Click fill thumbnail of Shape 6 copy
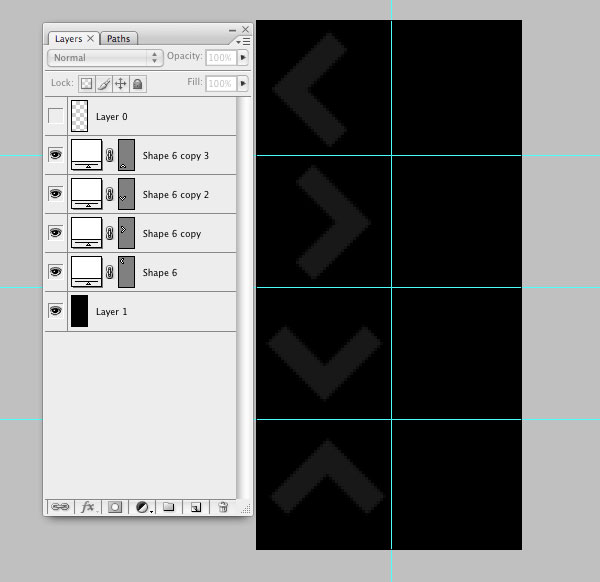Image resolution: width=600 pixels, height=582 pixels. pyautogui.click(x=86, y=233)
